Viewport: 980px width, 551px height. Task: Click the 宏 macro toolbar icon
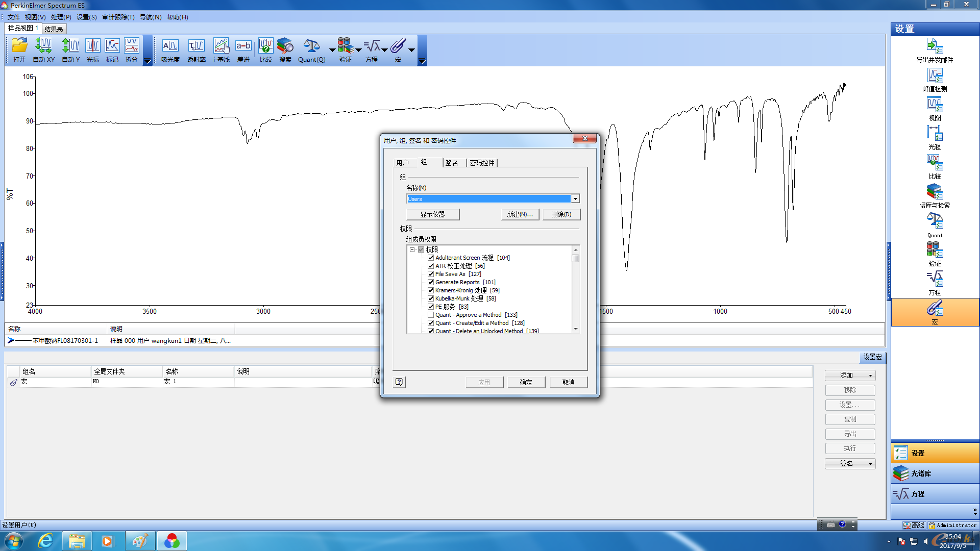398,50
